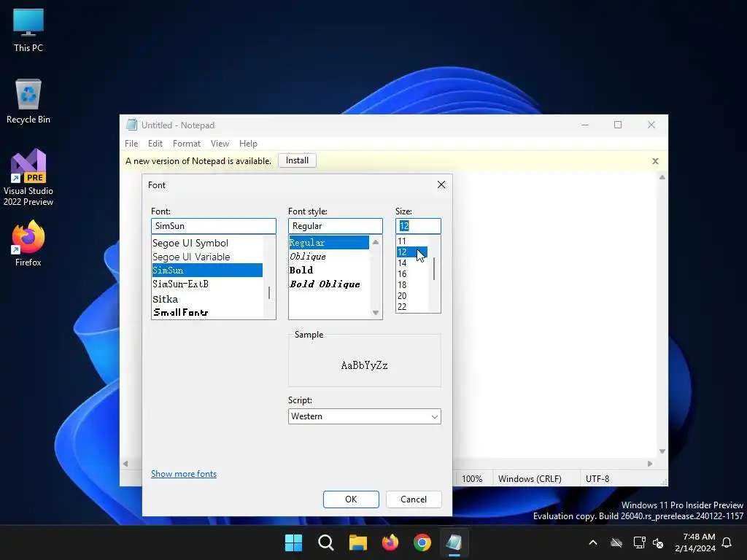Click the Notepad horizontal scroll left arrow
747x560 pixels.
(x=125, y=463)
